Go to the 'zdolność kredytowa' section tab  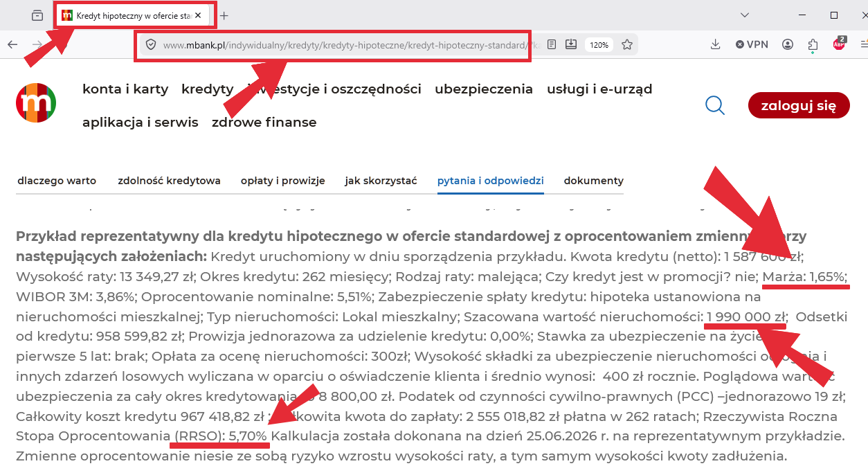[169, 181]
